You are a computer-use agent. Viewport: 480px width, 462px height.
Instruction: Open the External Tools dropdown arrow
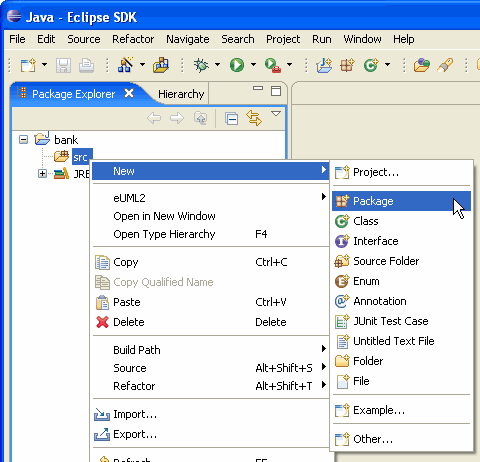289,64
